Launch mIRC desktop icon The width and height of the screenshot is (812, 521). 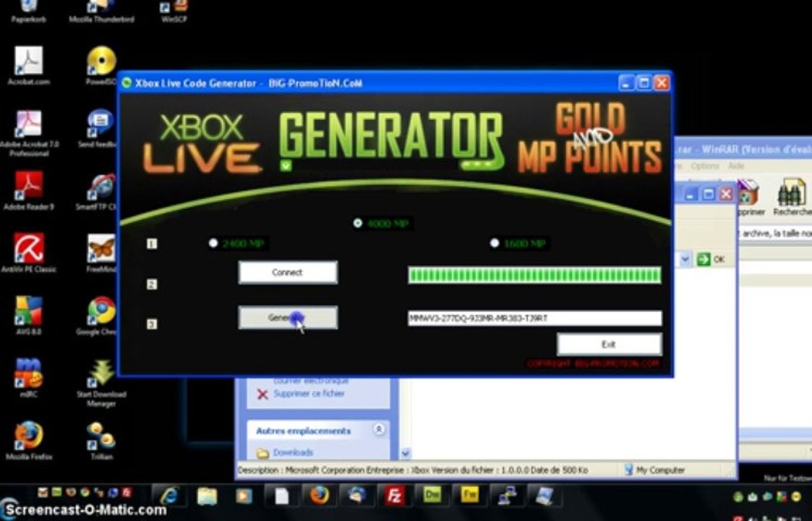[28, 378]
